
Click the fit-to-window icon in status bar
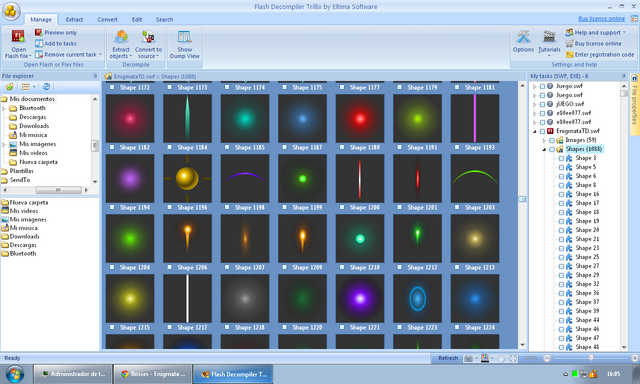513,358
